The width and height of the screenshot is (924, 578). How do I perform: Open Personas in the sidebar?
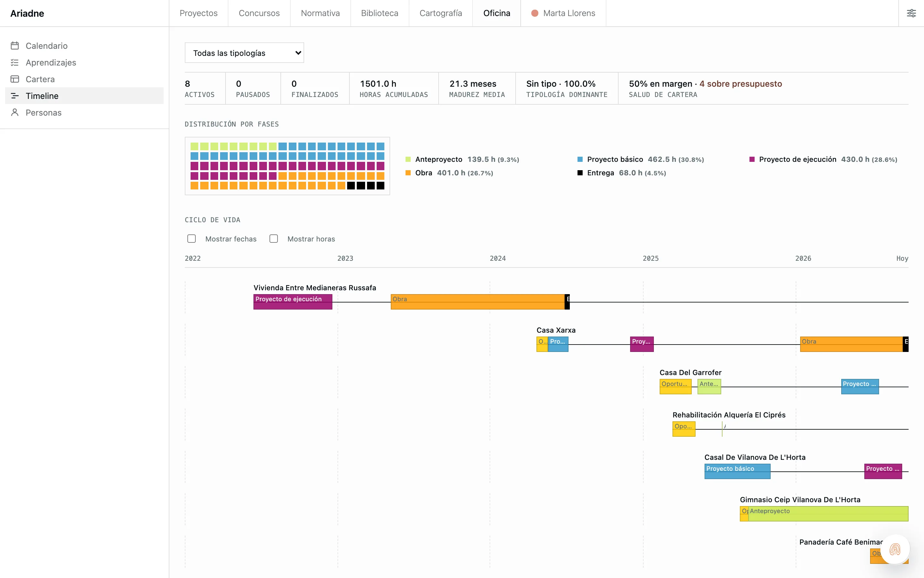[84, 112]
